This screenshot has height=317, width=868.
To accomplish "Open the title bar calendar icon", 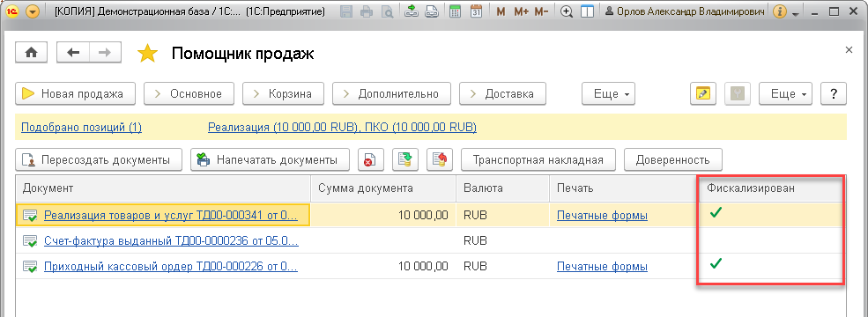I will point(476,11).
